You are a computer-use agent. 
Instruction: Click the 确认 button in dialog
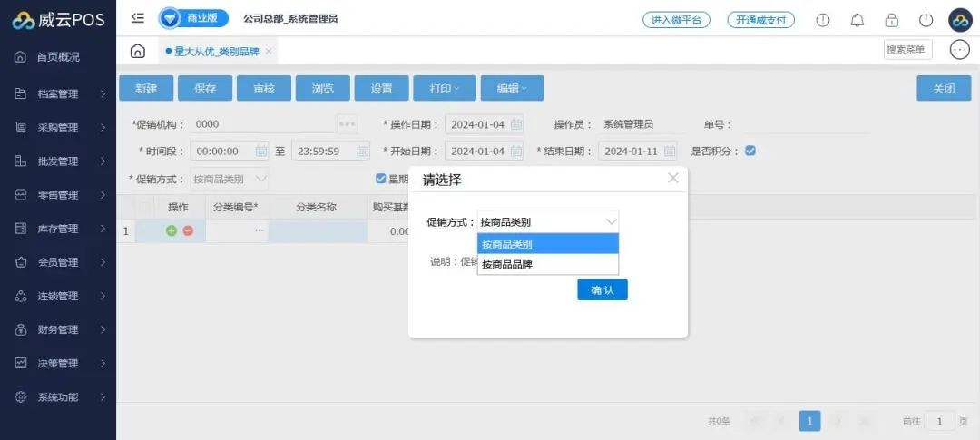click(x=602, y=289)
